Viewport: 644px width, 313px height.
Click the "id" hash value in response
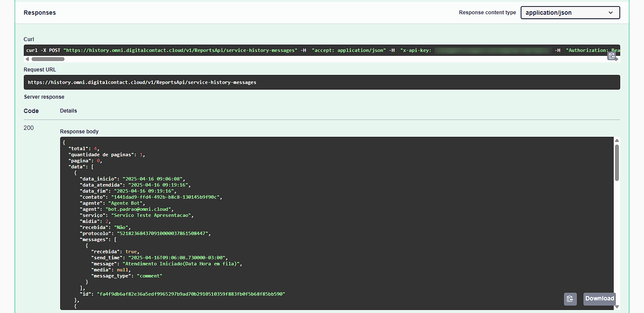pyautogui.click(x=190, y=294)
